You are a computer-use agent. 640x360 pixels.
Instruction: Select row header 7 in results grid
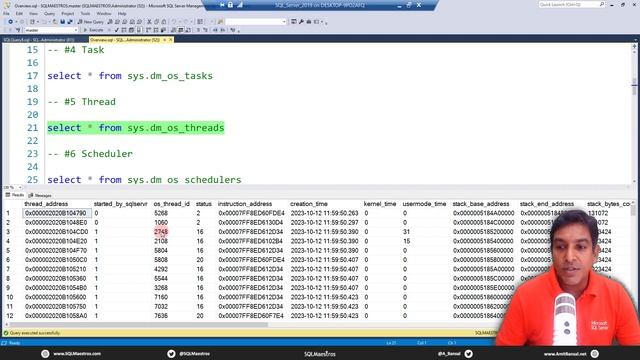click(x=8, y=269)
